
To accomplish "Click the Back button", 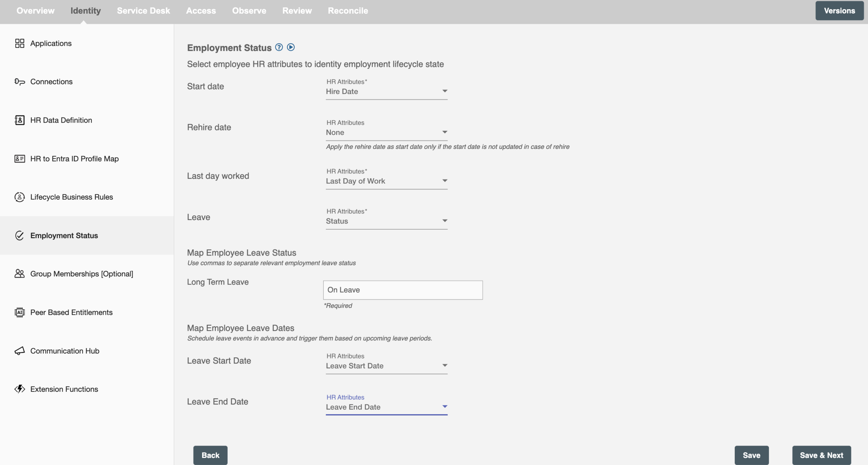I will click(x=210, y=455).
